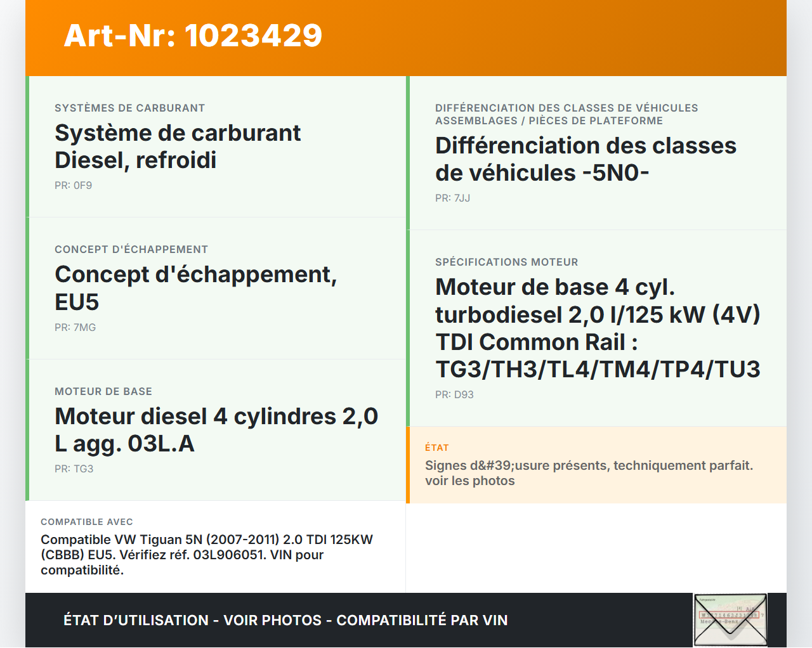Image resolution: width=812 pixels, height=648 pixels.
Task: Click "Moteur de base 4 cyl. turbodiesel" heading
Action: 598,328
